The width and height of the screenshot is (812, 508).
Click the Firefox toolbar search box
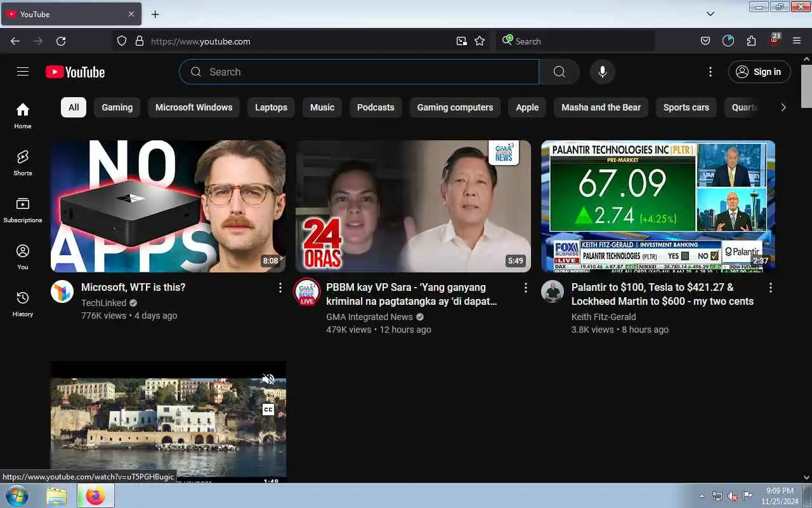575,41
